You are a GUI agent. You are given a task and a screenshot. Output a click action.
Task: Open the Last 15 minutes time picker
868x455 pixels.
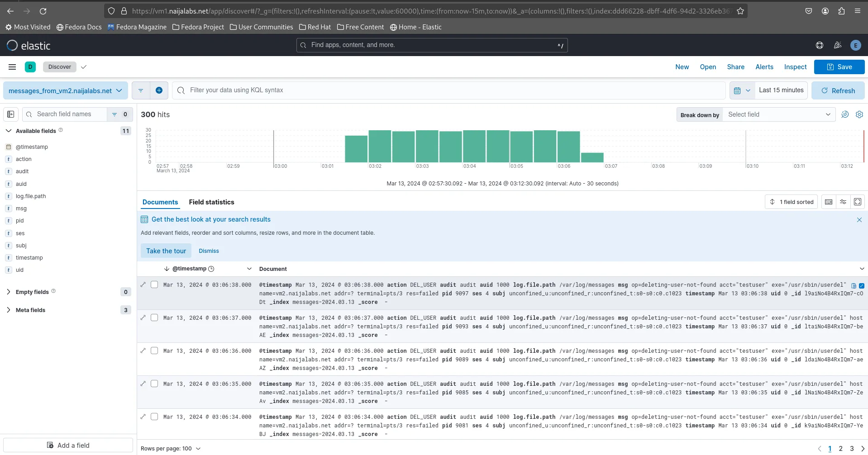781,90
